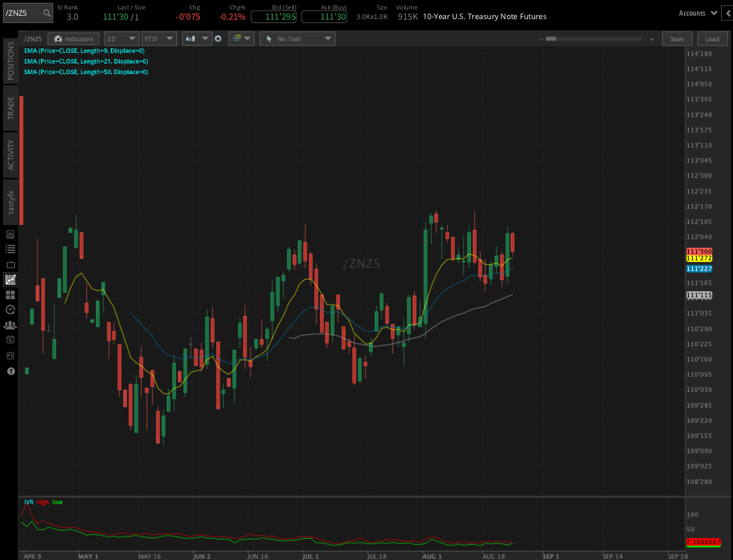The height and width of the screenshot is (560, 733).
Task: Select SMA Length=50 indicator label
Action: pos(86,72)
